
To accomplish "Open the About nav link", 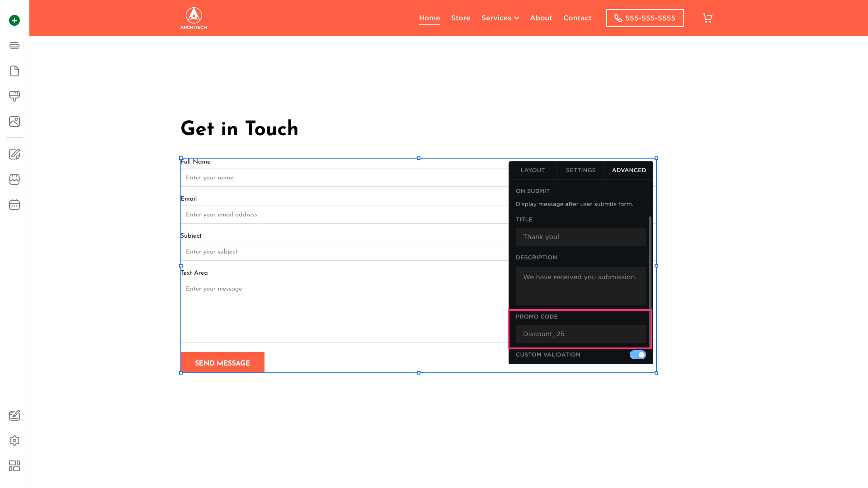I will click(541, 18).
